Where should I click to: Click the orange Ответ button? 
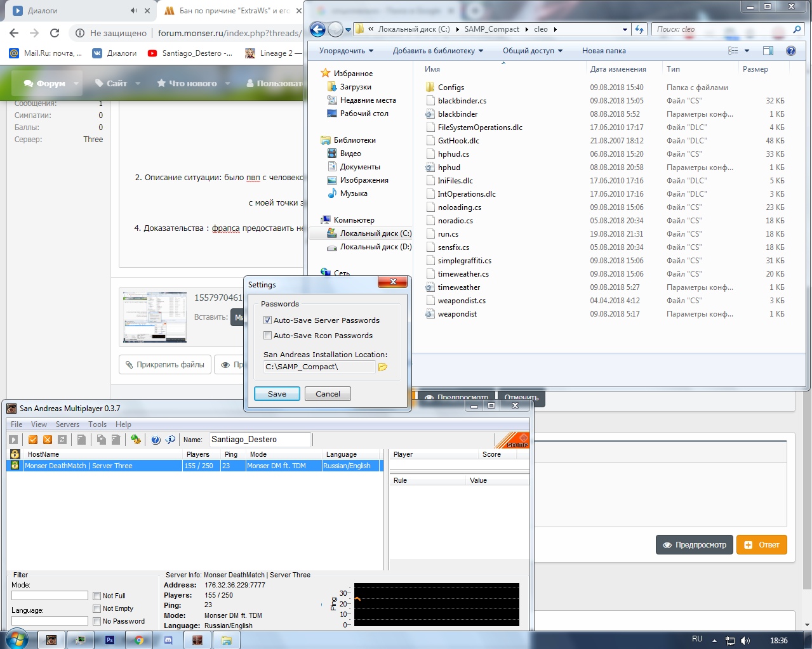[761, 545]
